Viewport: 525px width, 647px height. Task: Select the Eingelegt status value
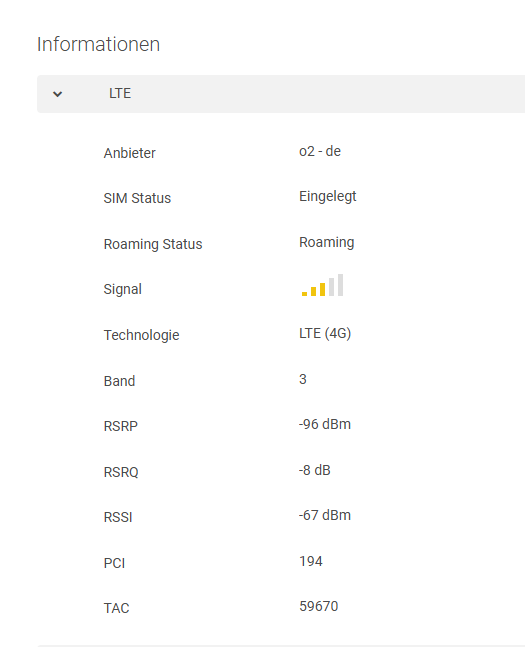328,196
